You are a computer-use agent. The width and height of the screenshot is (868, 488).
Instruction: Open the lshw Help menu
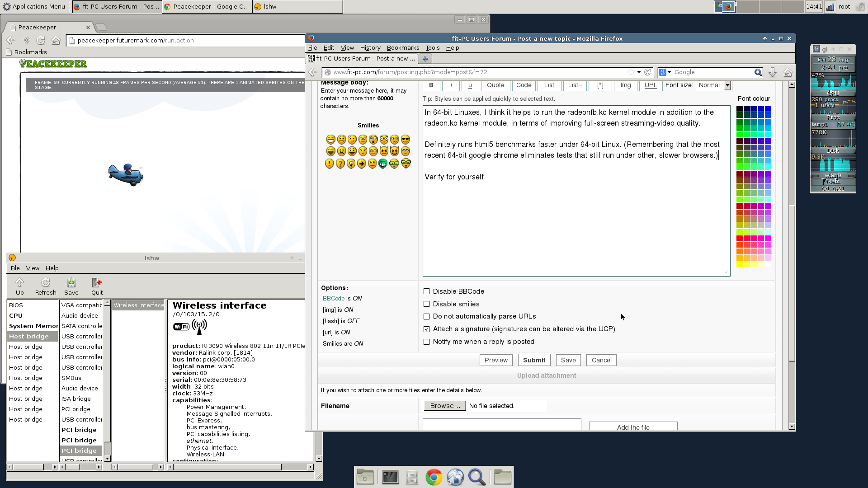(x=52, y=268)
